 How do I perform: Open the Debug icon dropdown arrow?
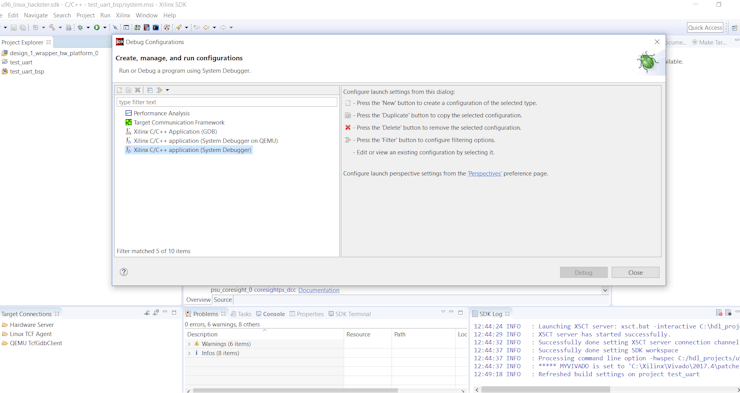pos(88,27)
